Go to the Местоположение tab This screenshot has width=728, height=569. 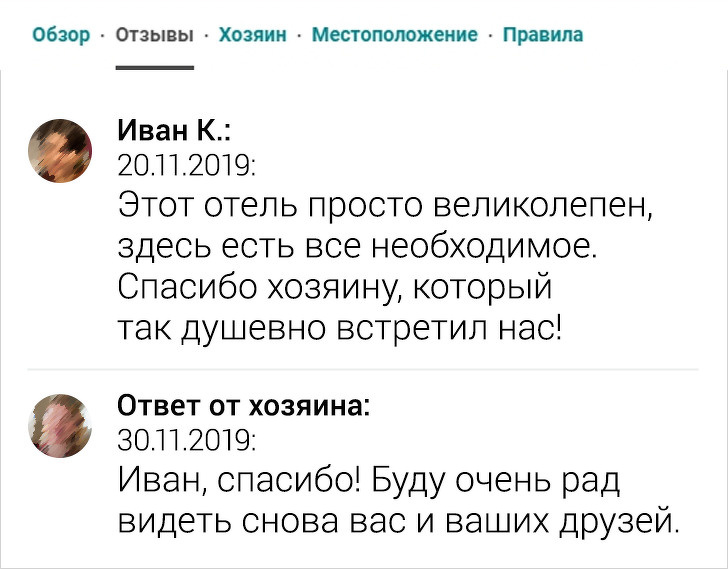tap(394, 36)
